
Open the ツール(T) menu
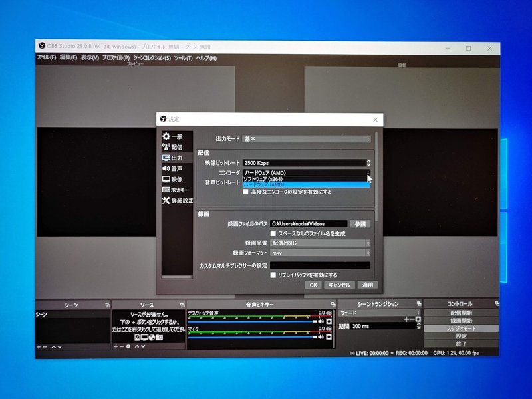pyautogui.click(x=184, y=58)
